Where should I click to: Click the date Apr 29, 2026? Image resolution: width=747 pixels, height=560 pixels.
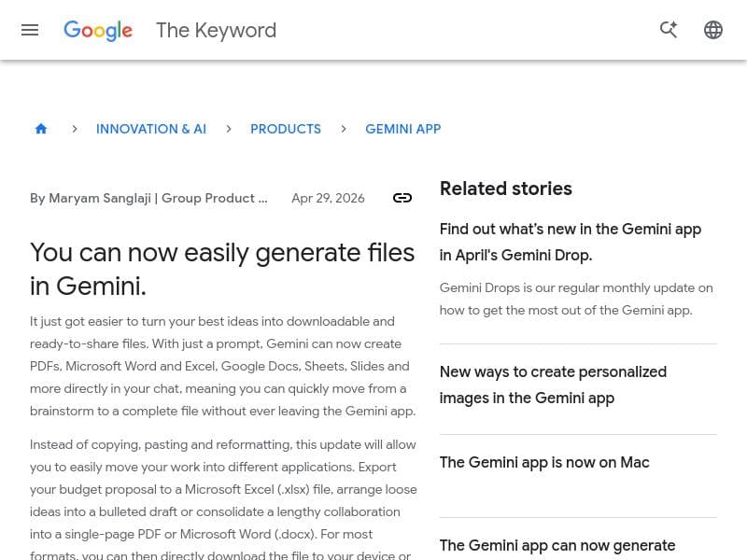click(329, 198)
